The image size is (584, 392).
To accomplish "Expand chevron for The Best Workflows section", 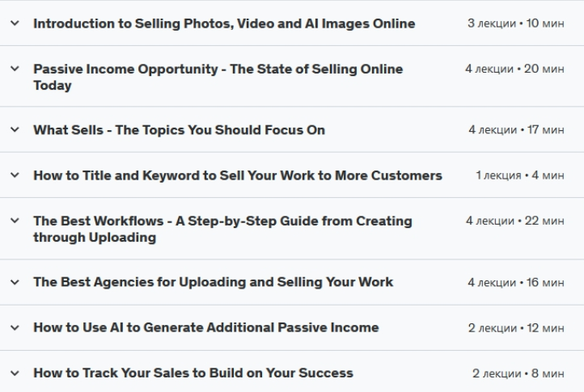I will tap(15, 221).
